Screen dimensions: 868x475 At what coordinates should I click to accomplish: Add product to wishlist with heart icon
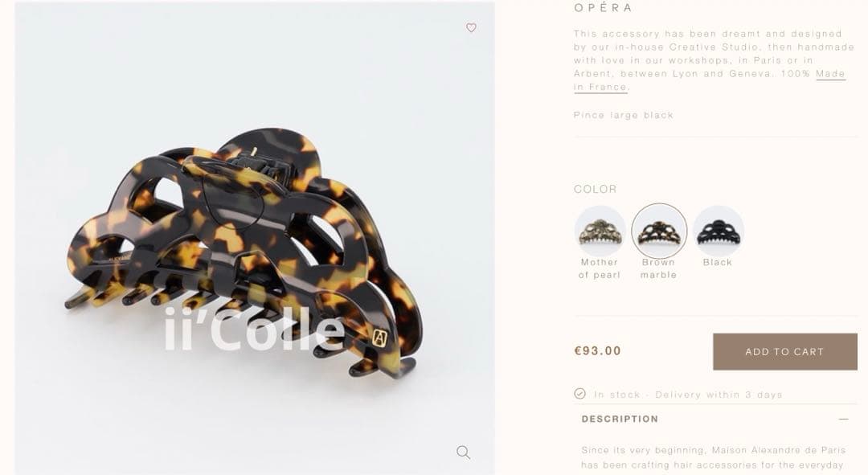pyautogui.click(x=471, y=27)
